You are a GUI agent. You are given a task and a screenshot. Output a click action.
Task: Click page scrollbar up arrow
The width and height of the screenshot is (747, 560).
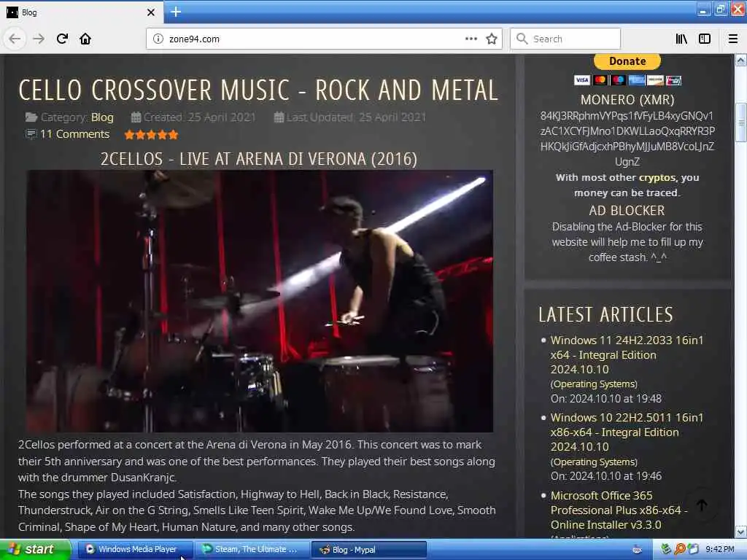point(741,61)
